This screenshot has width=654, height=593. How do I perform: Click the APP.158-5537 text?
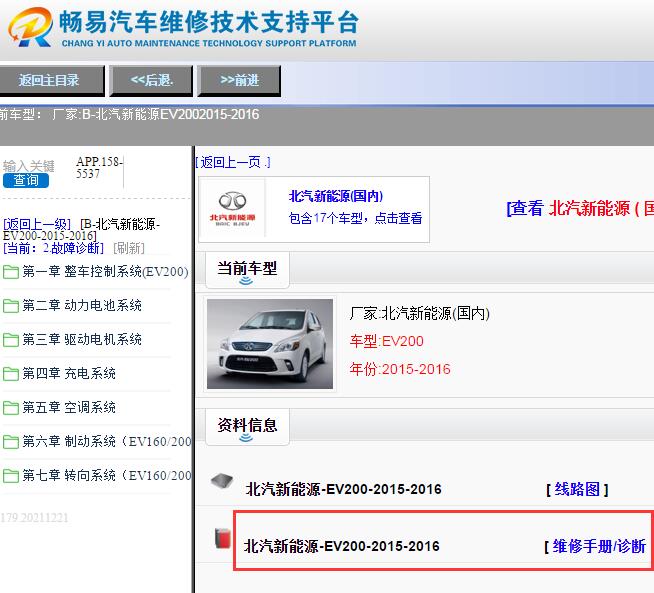[x=99, y=168]
